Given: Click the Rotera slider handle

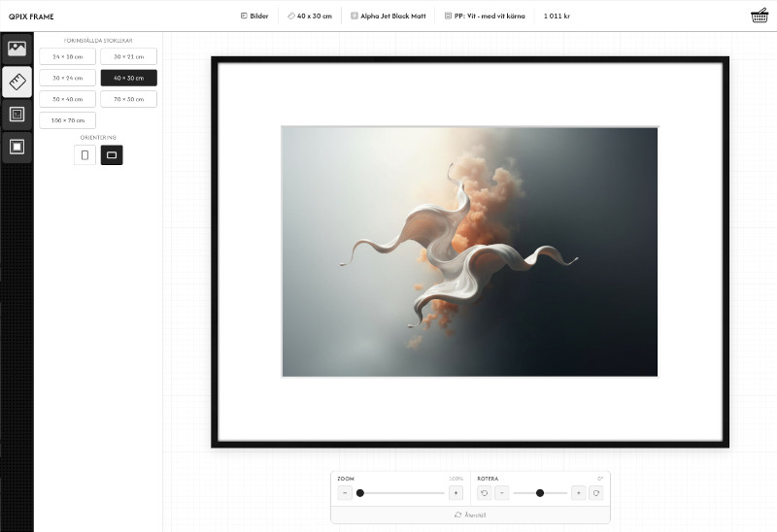Looking at the screenshot, I should coord(540,493).
